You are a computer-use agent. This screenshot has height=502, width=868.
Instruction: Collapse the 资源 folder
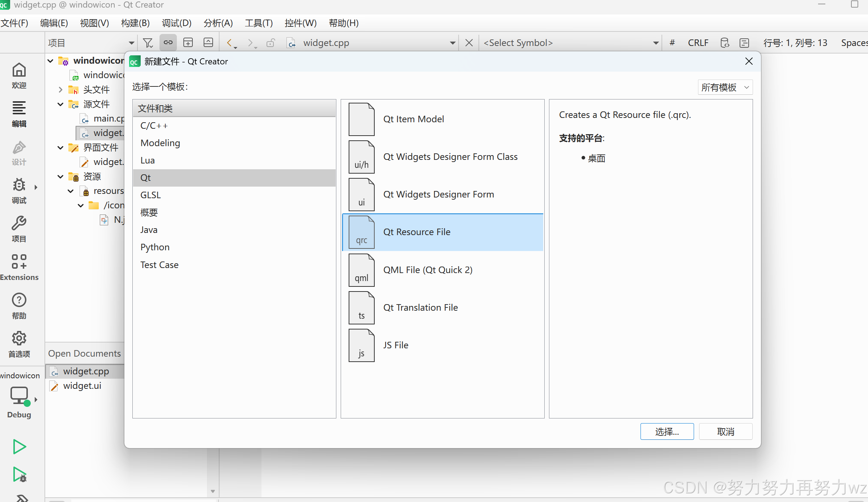pyautogui.click(x=61, y=176)
